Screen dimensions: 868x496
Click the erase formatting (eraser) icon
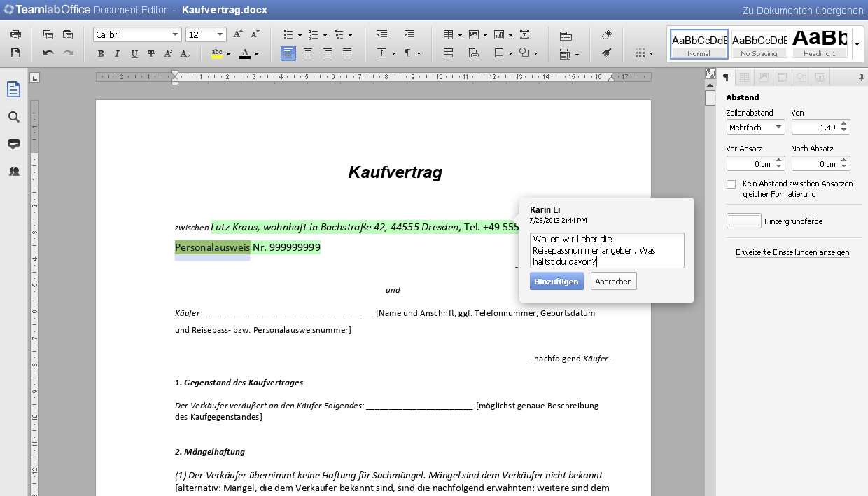pyautogui.click(x=607, y=34)
